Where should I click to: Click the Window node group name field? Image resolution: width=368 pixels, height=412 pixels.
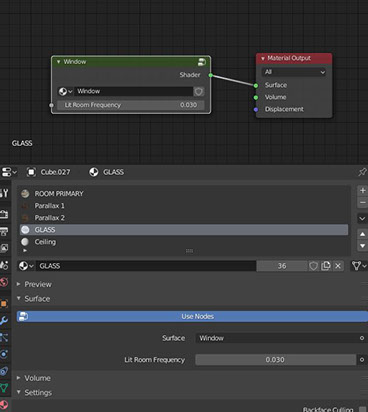coord(133,91)
